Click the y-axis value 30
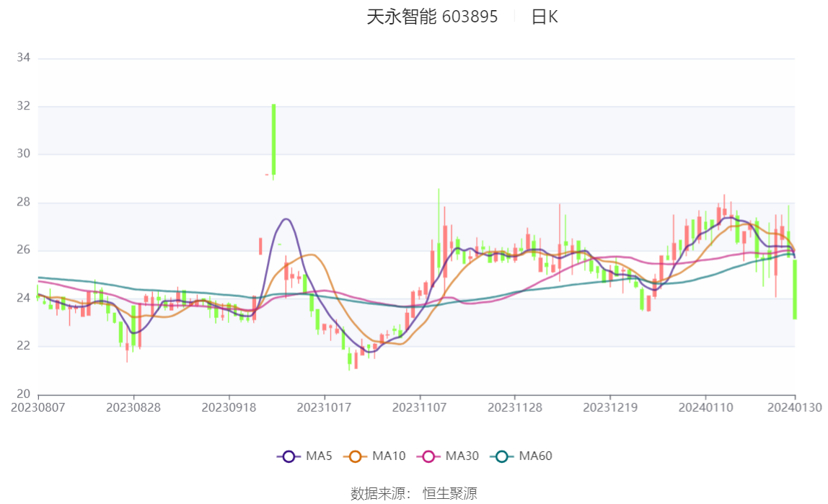828x504 pixels. 23,154
